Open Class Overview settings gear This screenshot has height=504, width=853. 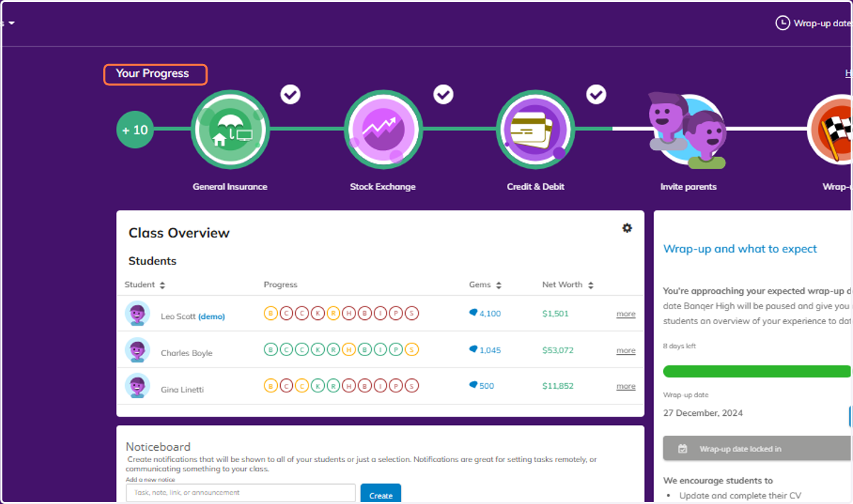[x=627, y=228]
